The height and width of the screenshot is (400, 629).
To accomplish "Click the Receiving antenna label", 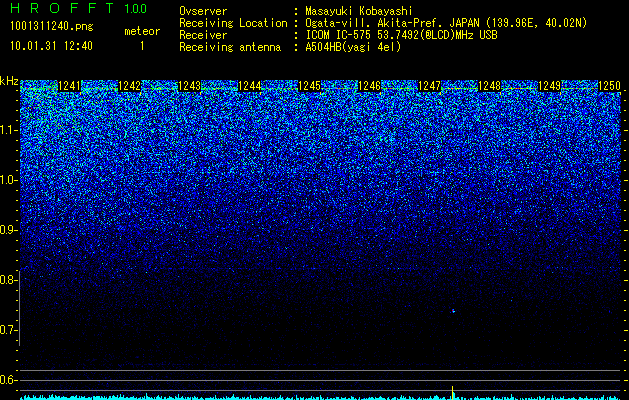I will tap(230, 47).
